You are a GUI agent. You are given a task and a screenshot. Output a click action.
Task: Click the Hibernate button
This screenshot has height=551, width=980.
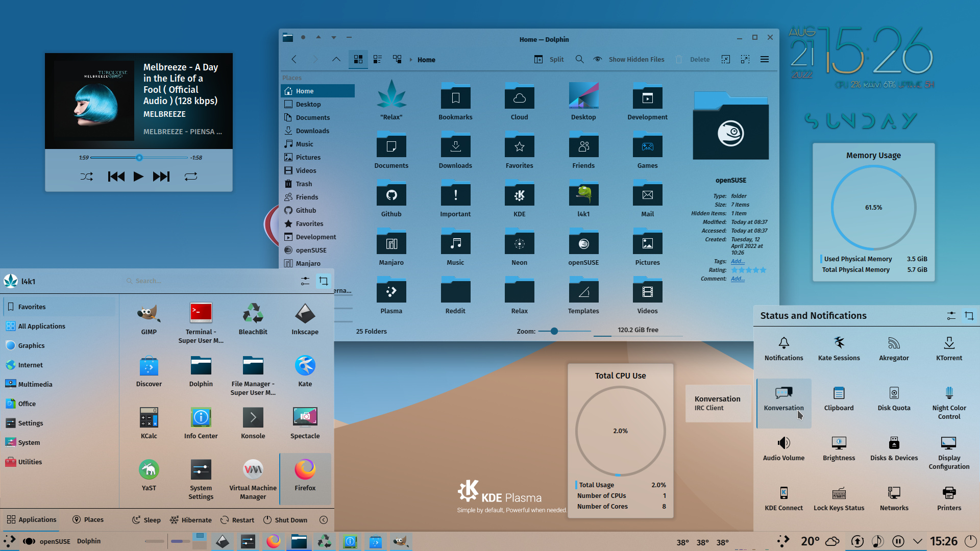click(191, 520)
